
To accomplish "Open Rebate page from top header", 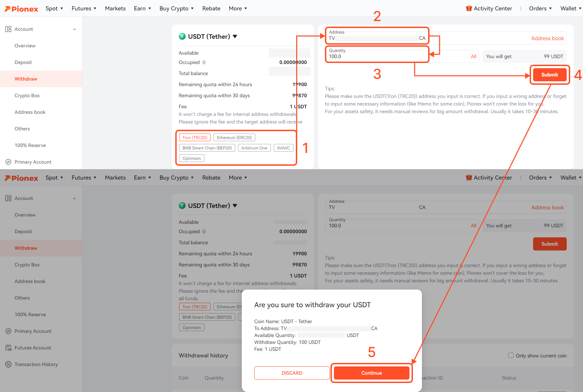I will [x=211, y=8].
